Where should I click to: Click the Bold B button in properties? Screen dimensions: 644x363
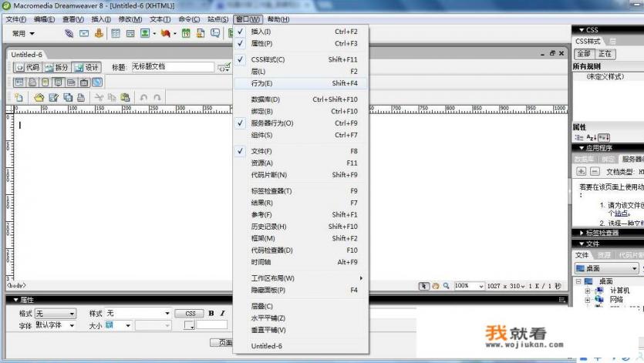pos(211,314)
